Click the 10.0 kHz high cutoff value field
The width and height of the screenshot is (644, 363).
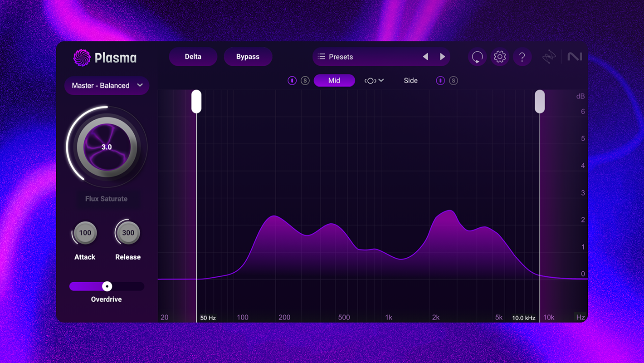(x=524, y=318)
